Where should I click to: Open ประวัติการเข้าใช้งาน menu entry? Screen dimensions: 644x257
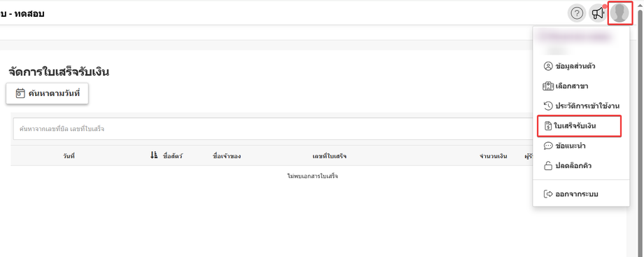(x=581, y=106)
